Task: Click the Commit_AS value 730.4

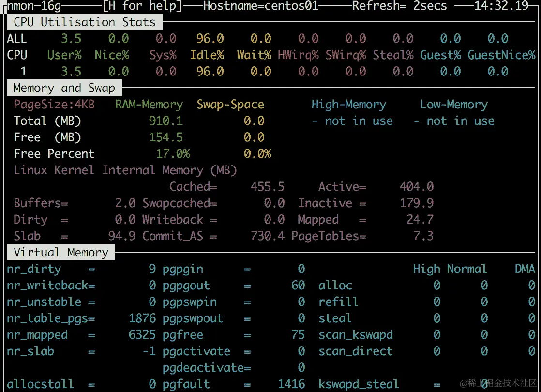Action: click(x=268, y=236)
